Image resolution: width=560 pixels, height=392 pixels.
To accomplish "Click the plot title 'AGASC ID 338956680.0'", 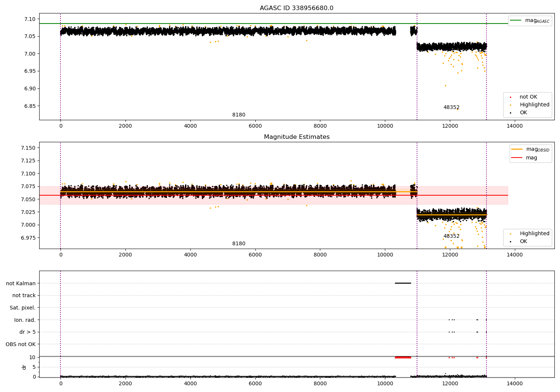I will (296, 8).
